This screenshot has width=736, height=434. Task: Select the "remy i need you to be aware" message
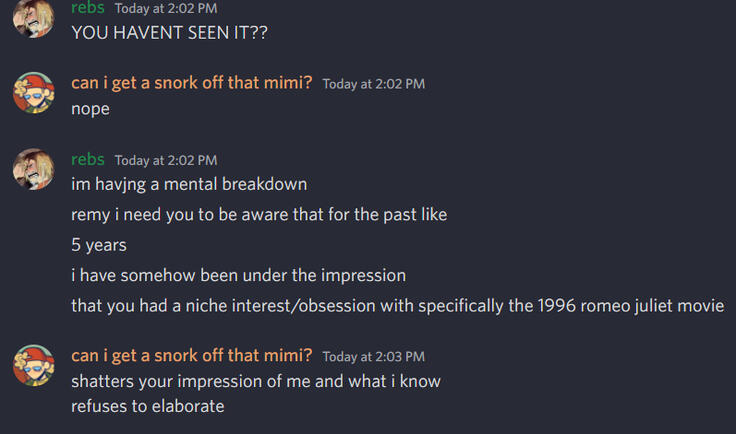259,214
